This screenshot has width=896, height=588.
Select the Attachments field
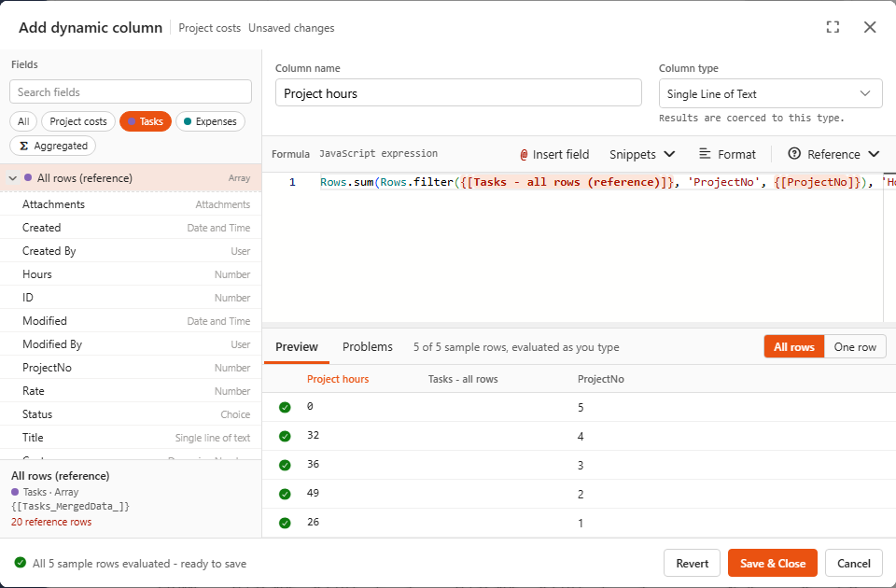[x=131, y=204]
